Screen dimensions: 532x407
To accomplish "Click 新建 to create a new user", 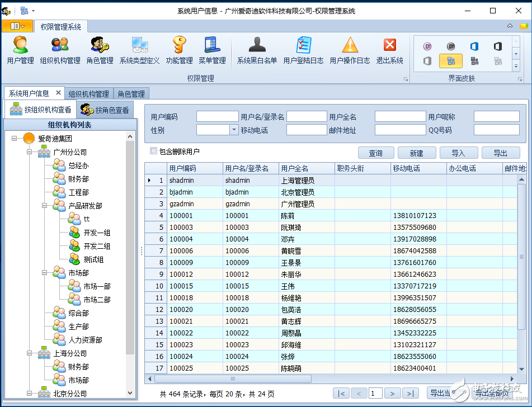I will pos(417,153).
